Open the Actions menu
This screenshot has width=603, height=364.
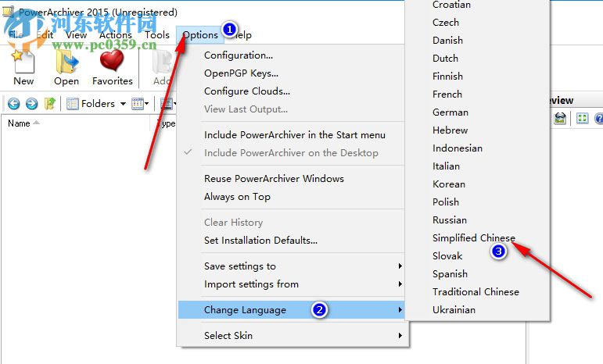pyautogui.click(x=116, y=35)
